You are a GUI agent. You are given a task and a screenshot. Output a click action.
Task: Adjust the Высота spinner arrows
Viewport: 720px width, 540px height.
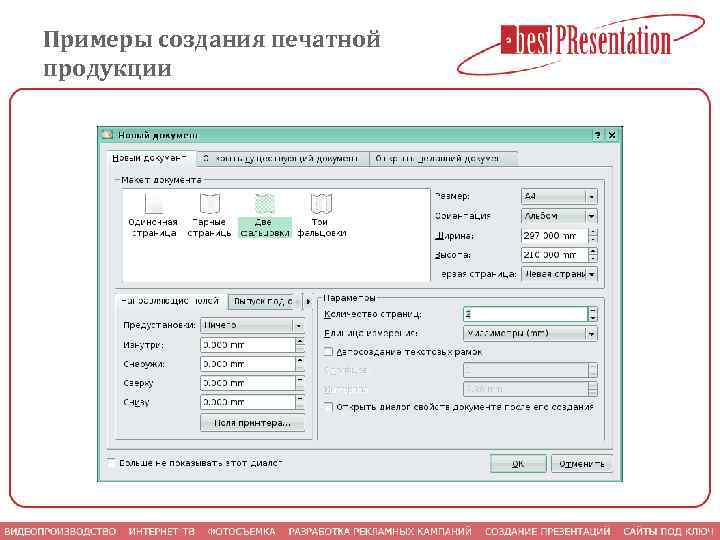point(593,254)
